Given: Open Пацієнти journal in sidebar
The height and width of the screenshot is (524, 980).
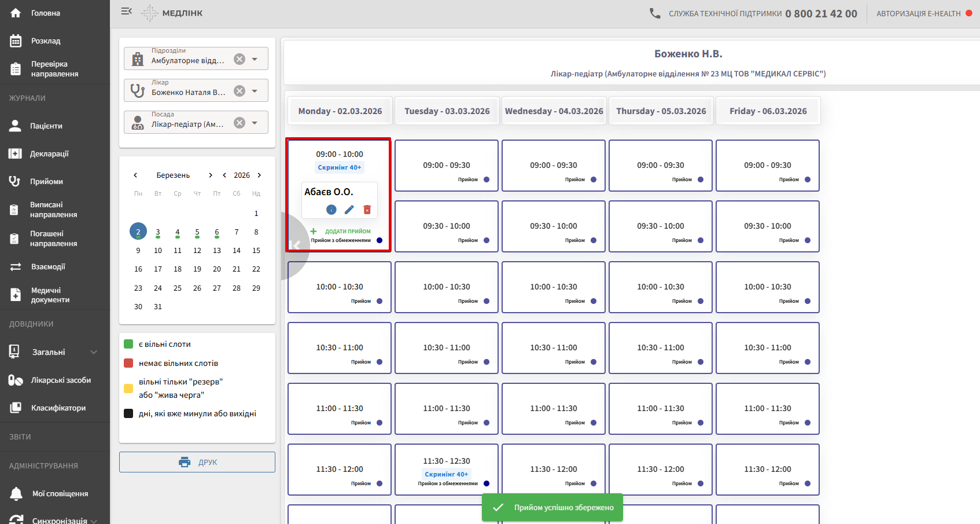Looking at the screenshot, I should [46, 126].
